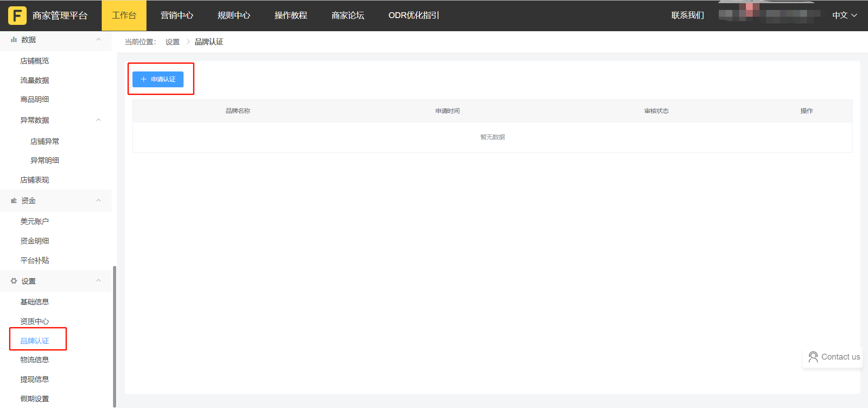Collapse the 资金 section chevron

pyautogui.click(x=99, y=200)
